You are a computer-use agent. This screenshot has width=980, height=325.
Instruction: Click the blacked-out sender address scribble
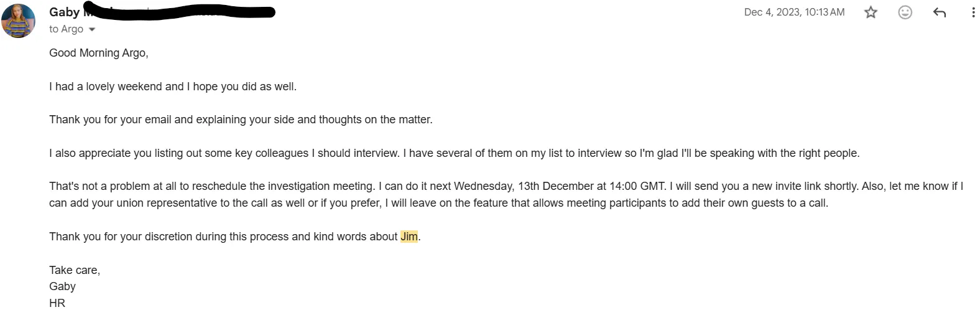[x=187, y=12]
